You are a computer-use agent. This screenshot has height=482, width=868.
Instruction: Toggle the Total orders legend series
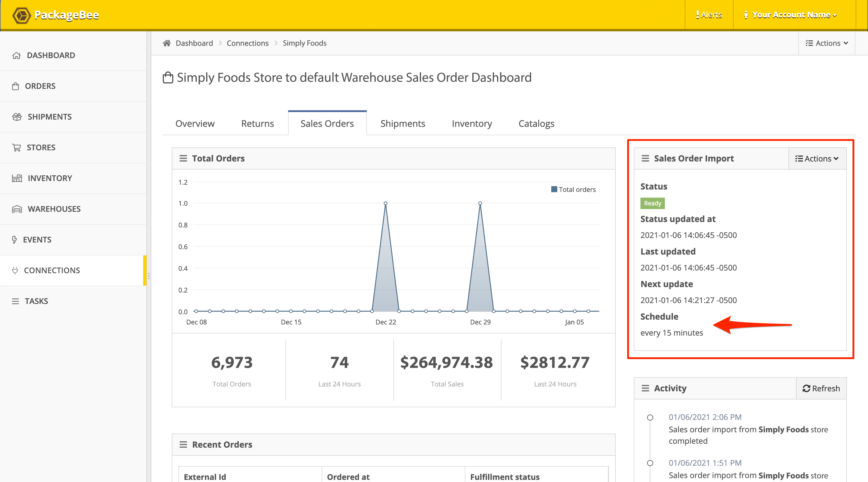coord(573,189)
